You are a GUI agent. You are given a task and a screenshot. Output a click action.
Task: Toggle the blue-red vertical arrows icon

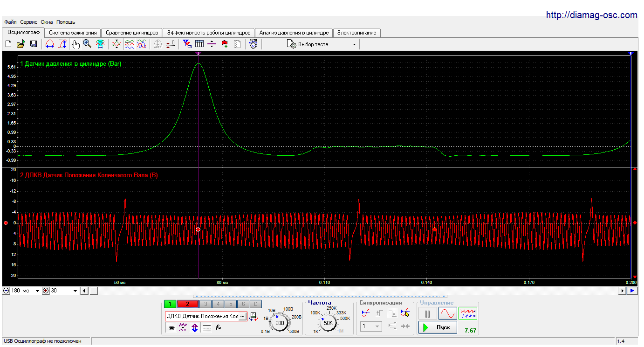195,328
